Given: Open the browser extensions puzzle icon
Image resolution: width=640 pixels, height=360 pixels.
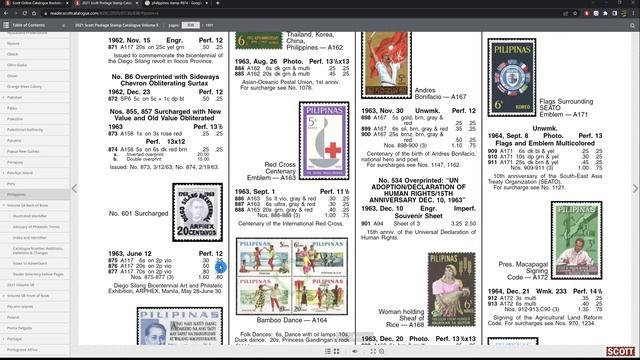Looking at the screenshot, I should click(605, 13).
